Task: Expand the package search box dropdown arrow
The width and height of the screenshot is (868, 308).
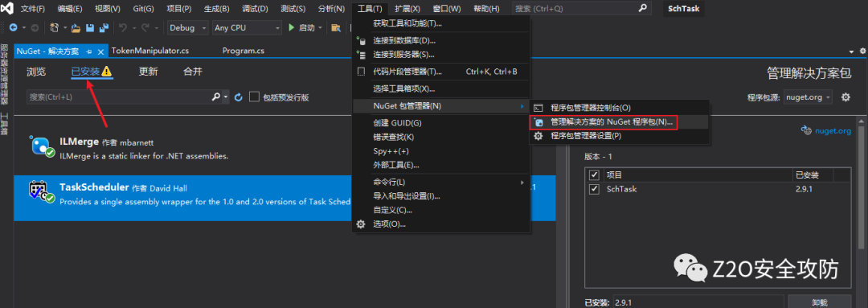Action: [x=226, y=97]
